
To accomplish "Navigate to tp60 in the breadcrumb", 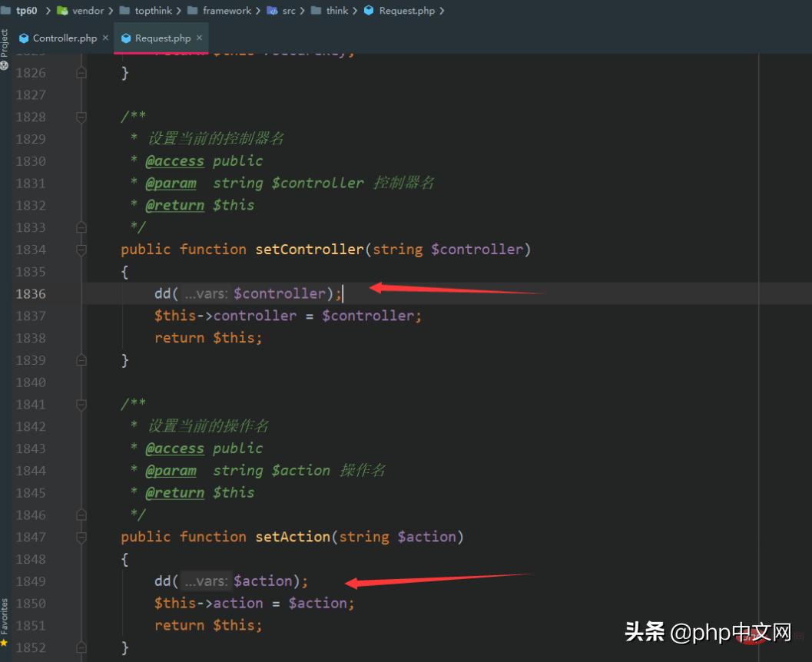I will [x=26, y=11].
